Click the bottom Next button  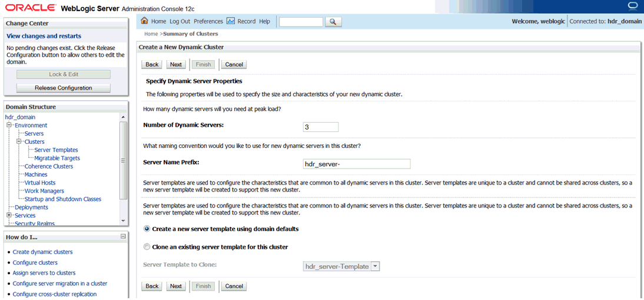[176, 286]
